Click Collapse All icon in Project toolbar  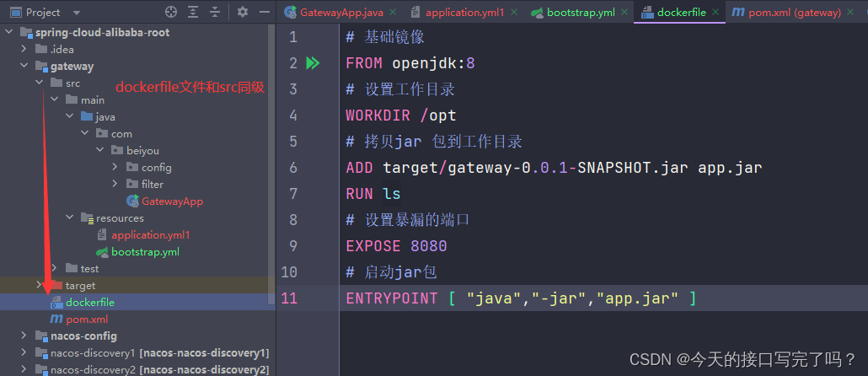pyautogui.click(x=214, y=12)
